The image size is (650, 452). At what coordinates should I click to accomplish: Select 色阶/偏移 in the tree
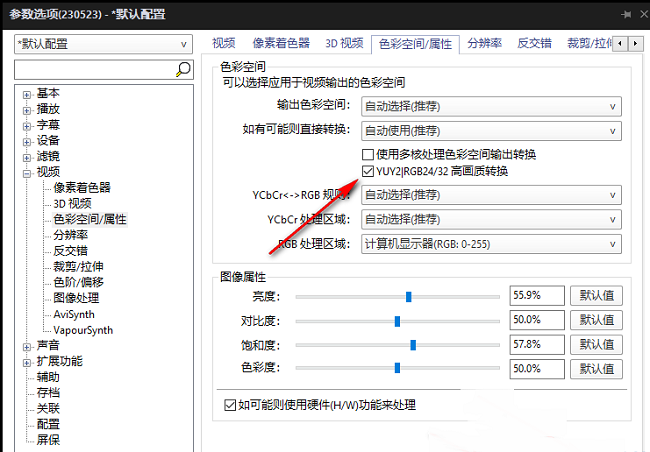(x=78, y=282)
